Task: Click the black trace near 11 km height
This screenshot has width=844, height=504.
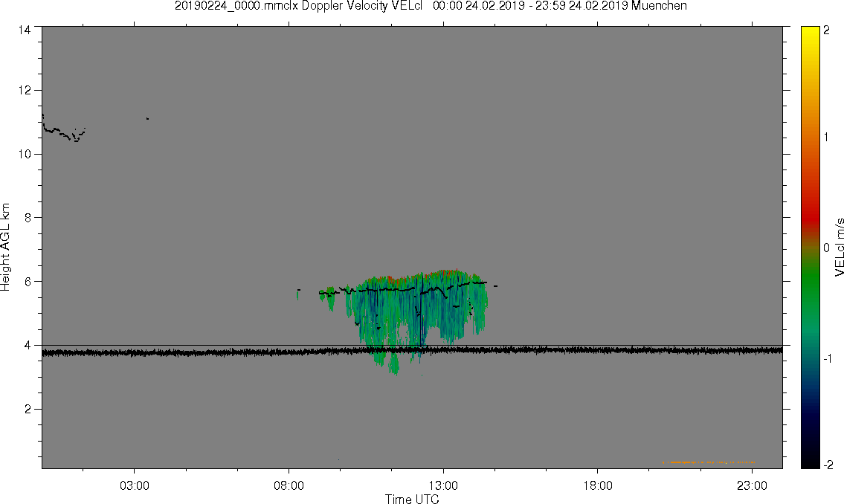Action: tap(63, 129)
